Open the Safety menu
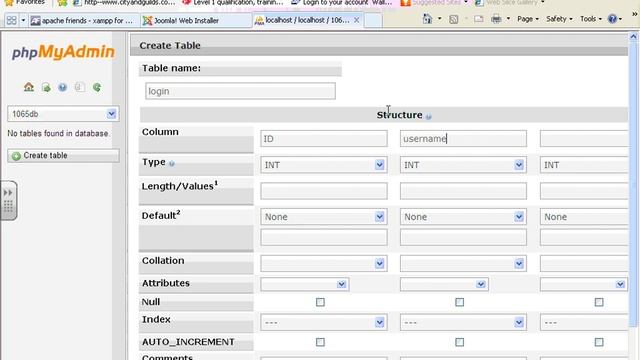This screenshot has height=360, width=640. (x=559, y=19)
